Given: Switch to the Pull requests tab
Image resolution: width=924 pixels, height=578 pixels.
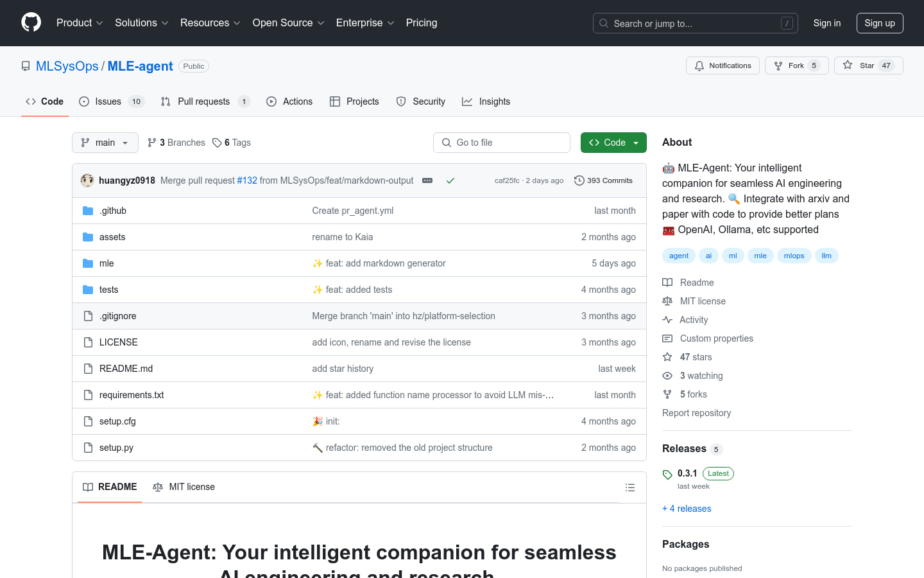Looking at the screenshot, I should [205, 101].
